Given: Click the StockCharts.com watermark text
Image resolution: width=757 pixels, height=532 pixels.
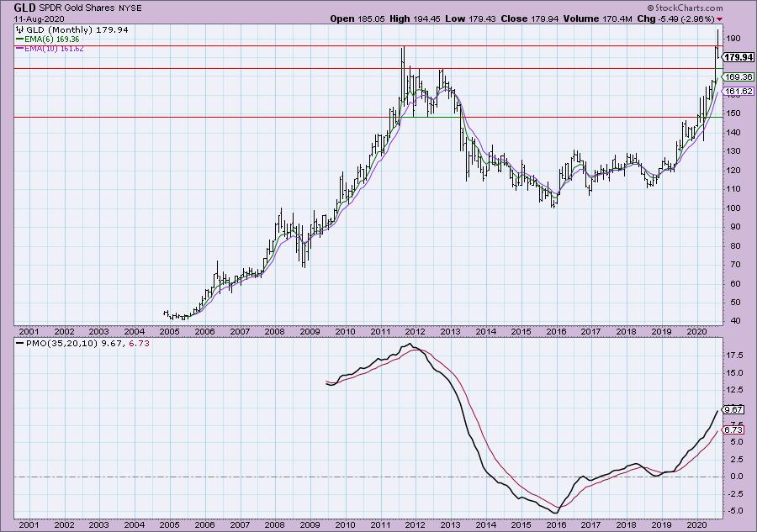Looking at the screenshot, I should 685,8.
